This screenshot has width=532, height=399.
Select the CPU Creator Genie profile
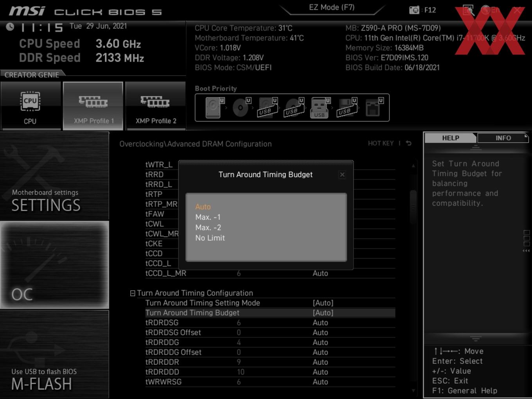(x=31, y=106)
